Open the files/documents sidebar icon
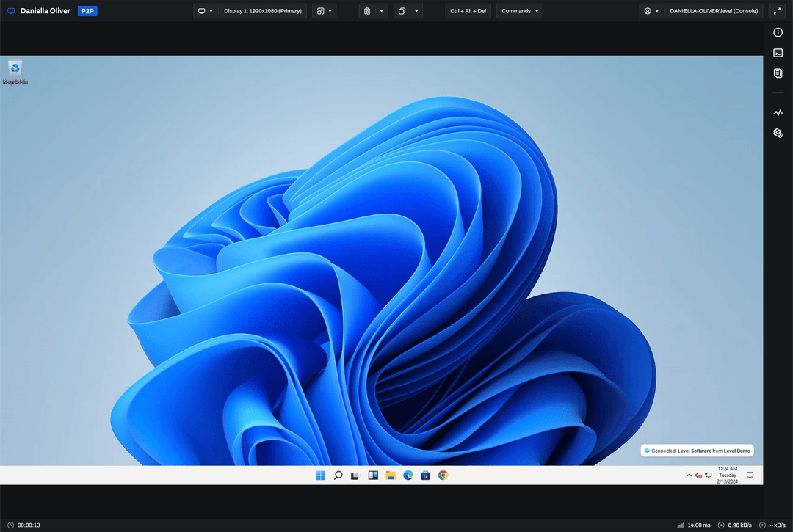This screenshot has height=532, width=793. pos(778,73)
